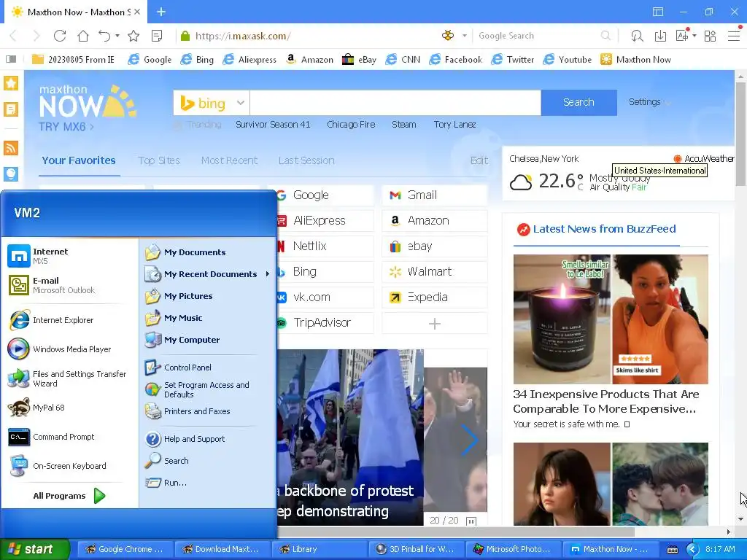747x560 pixels.
Task: Click the TRY MX6 link
Action: coord(66,127)
